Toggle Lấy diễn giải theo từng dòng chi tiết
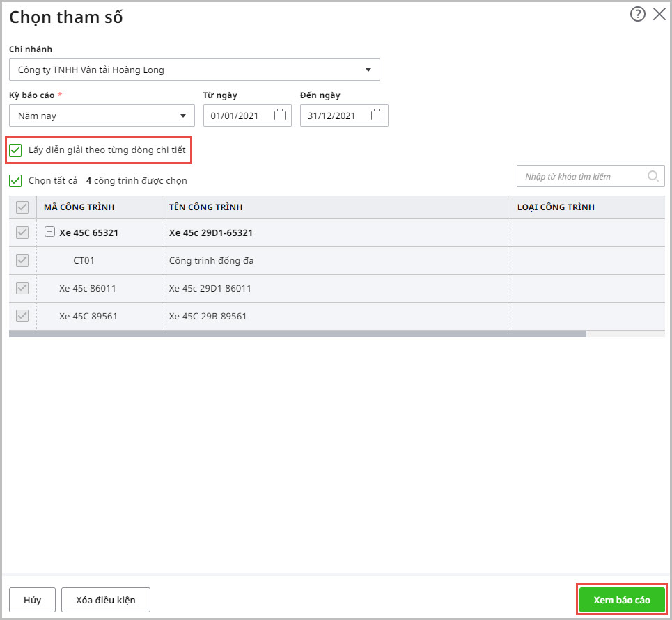Screen dimensions: 672x620 (x=16, y=150)
